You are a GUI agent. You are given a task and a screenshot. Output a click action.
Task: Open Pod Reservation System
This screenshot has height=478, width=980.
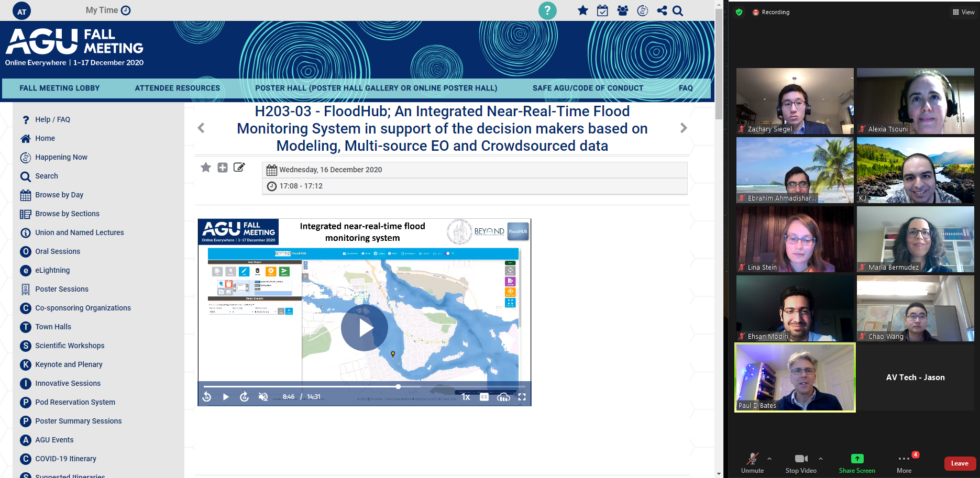[75, 402]
